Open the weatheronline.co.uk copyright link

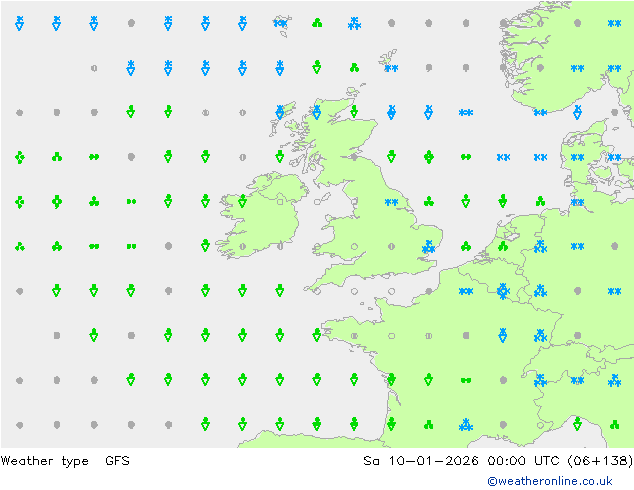549,481
